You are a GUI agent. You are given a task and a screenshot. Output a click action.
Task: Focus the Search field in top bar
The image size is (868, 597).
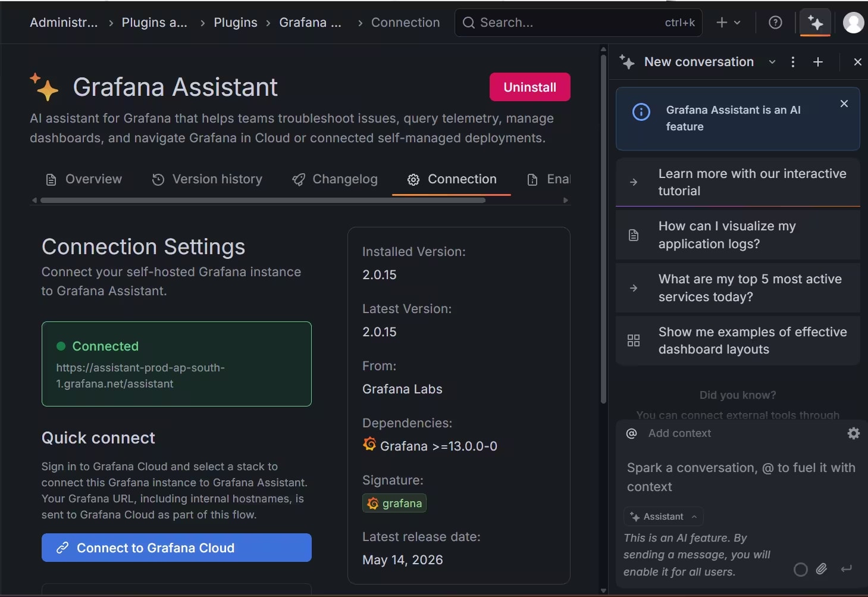tap(578, 23)
